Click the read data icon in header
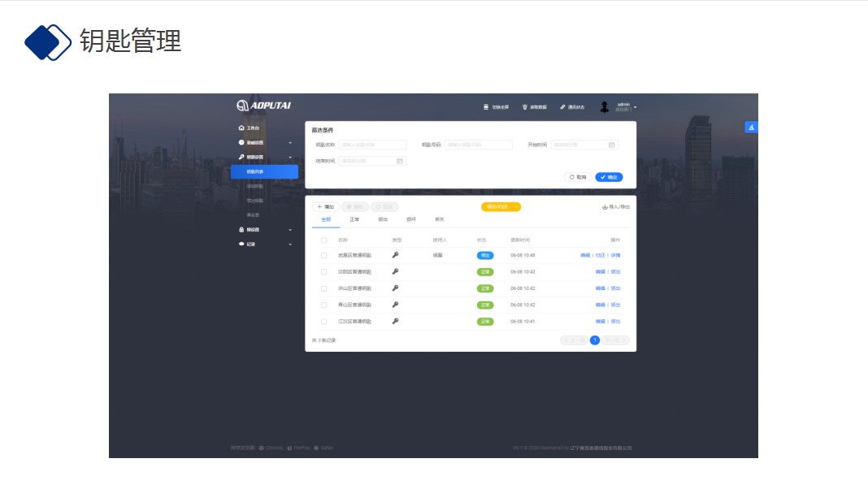Viewport: 868px width, 489px height. coord(525,106)
